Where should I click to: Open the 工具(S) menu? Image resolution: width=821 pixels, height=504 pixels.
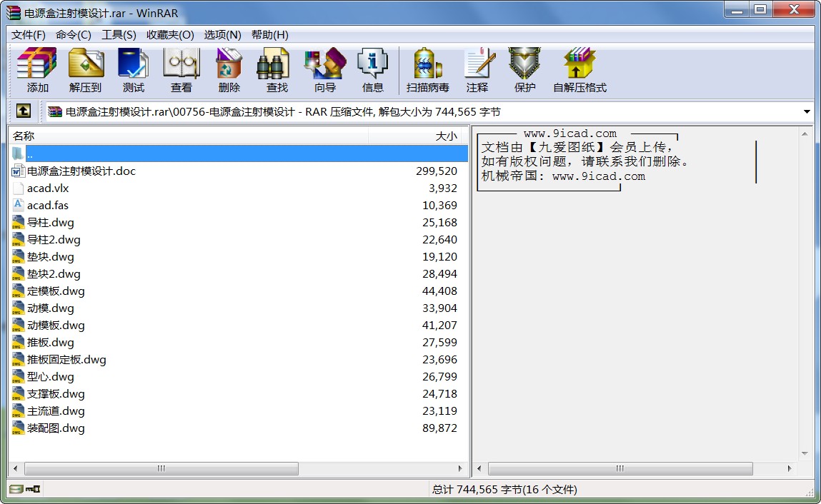[x=119, y=35]
